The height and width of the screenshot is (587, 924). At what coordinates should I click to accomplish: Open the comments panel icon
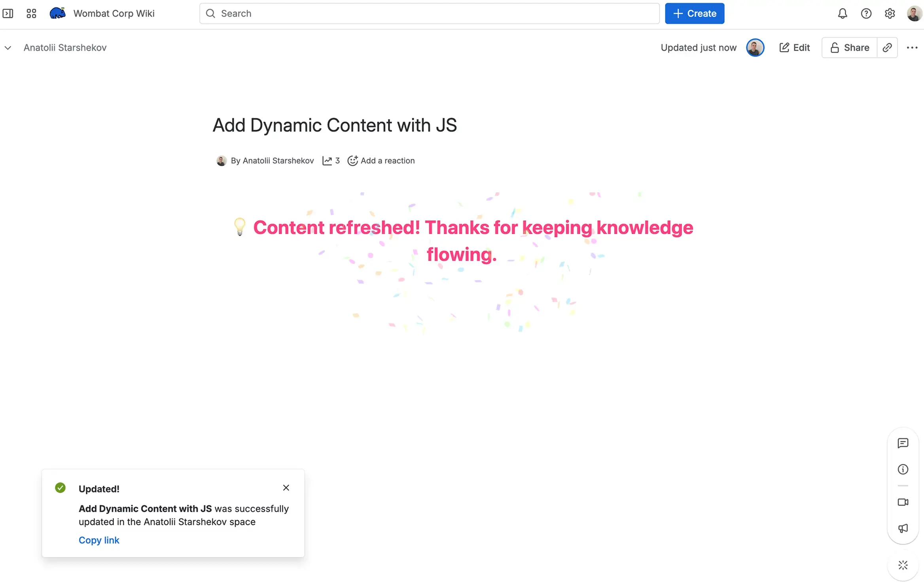(x=903, y=443)
